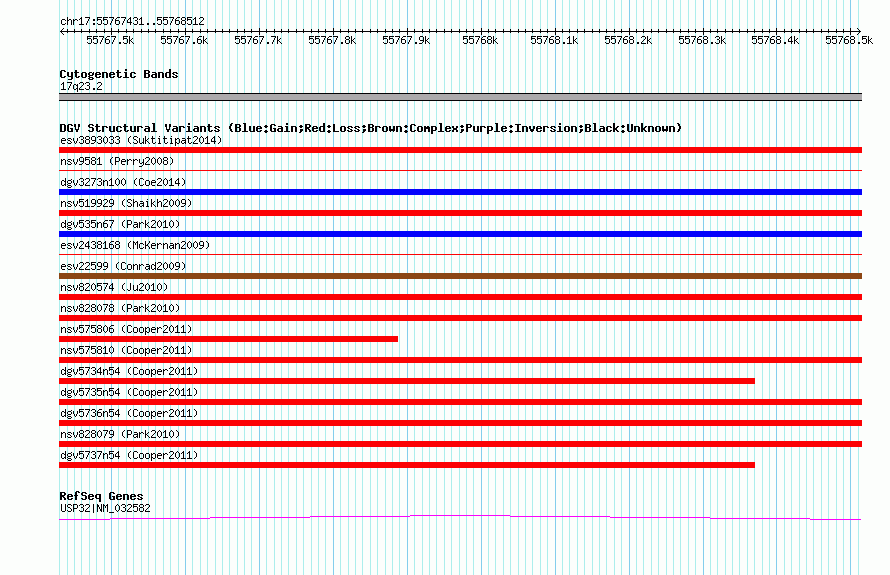This screenshot has height=575, width=890.
Task: Open the dgv5736n54 (Cooper2011) label
Action: click(129, 413)
